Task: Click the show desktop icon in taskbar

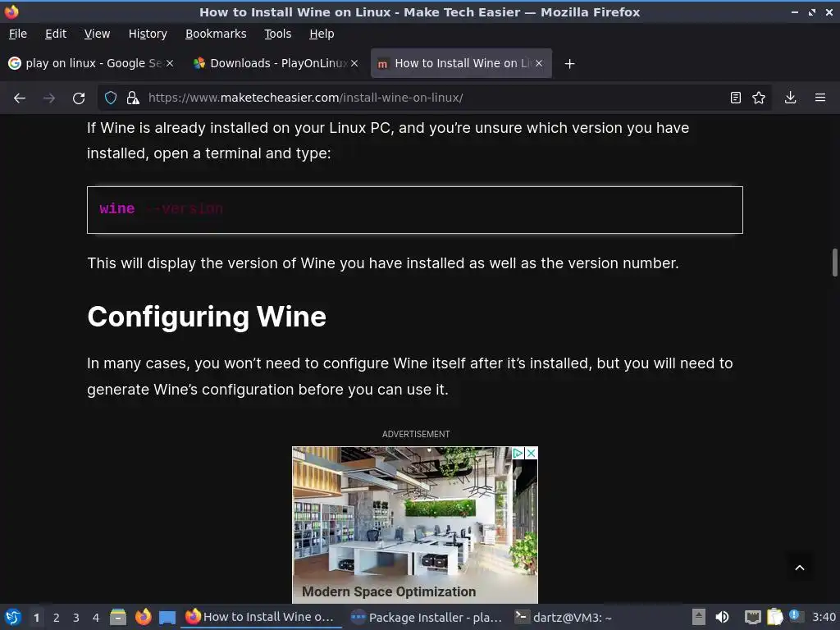Action: (167, 617)
